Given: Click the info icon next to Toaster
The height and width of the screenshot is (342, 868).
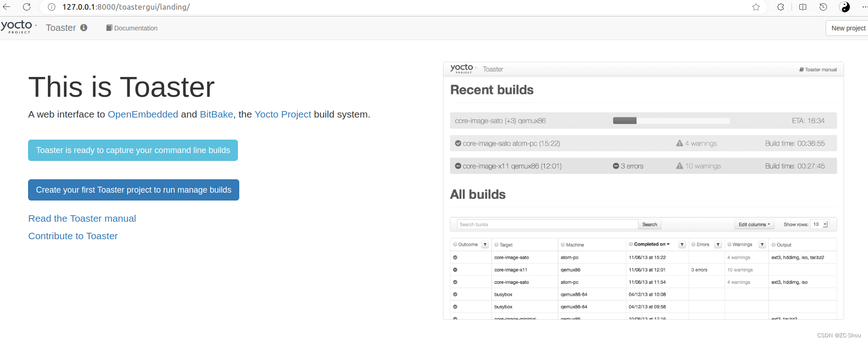Looking at the screenshot, I should click(83, 28).
